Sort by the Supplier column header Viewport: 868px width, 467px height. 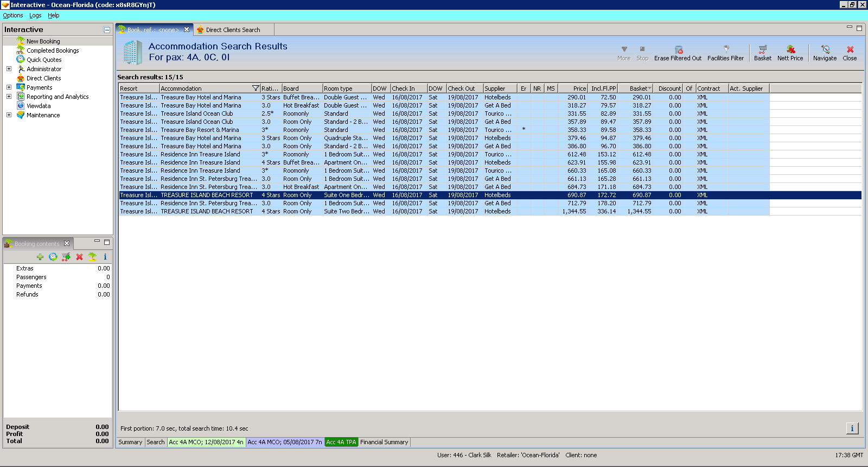coord(500,89)
